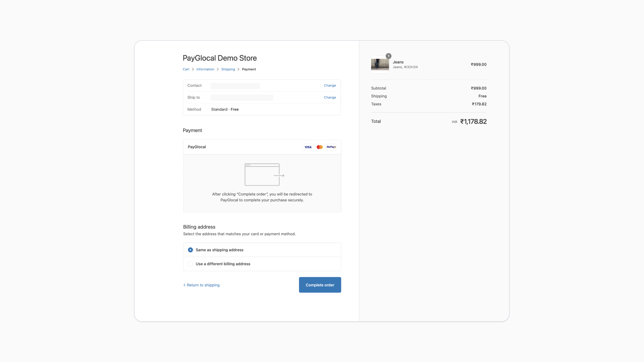Click the billing address instruction text
This screenshot has height=362, width=644.
point(239,234)
